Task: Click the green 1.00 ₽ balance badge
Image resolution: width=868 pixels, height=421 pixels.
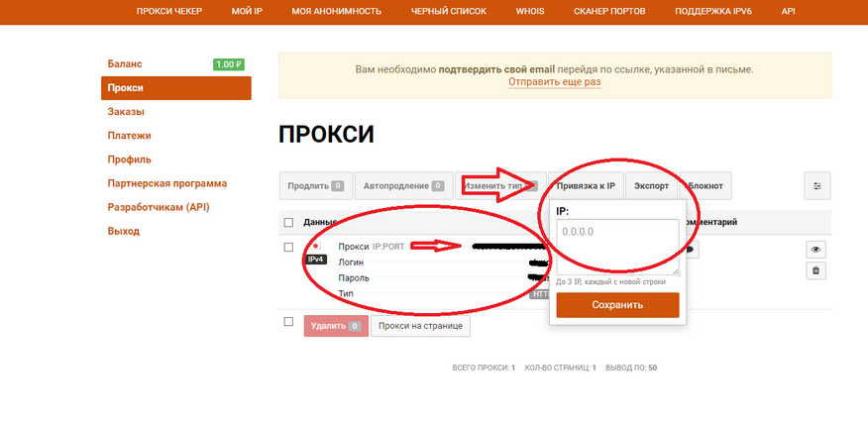Action: coord(229,64)
